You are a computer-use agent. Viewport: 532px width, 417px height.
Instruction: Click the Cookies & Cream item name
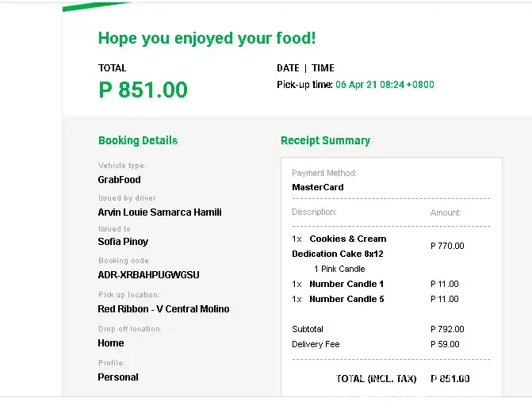[347, 239]
